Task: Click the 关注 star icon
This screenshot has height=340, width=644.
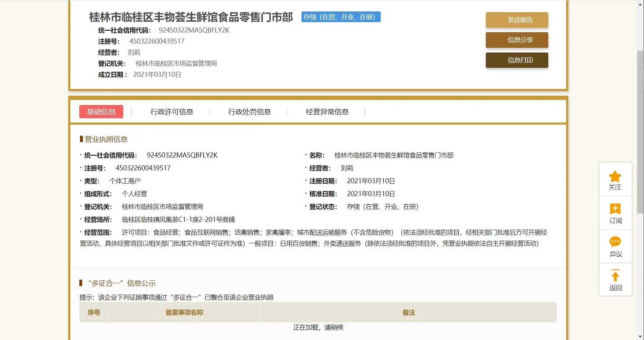Action: (x=615, y=176)
